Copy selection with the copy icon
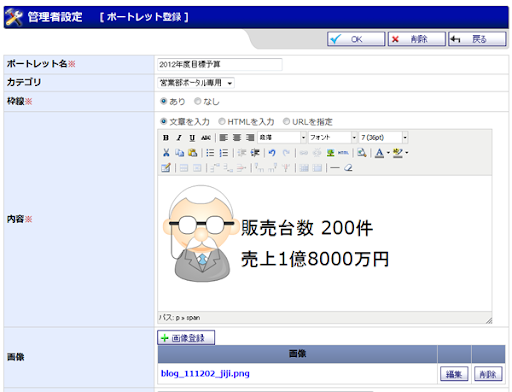Viewport: 512px width, 392px height. pyautogui.click(x=179, y=153)
